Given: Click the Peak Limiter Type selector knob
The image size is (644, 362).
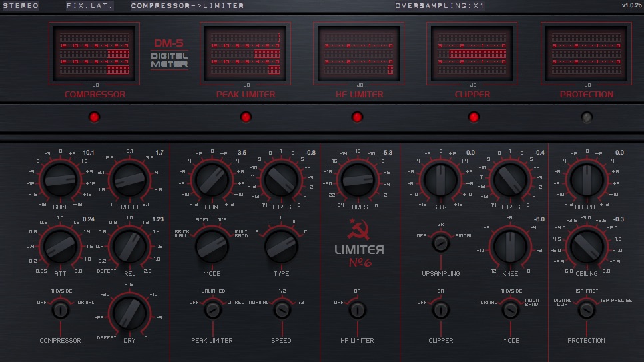Looking at the screenshot, I should click(281, 245).
